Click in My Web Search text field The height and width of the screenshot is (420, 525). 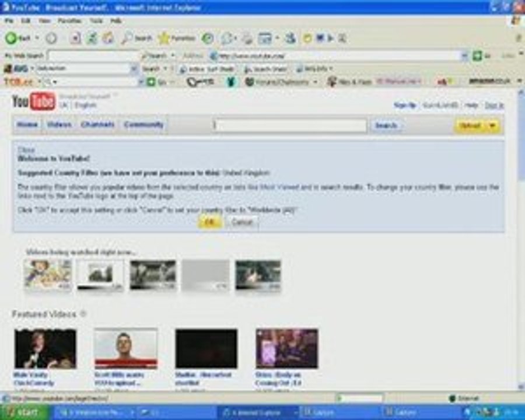tap(93, 55)
